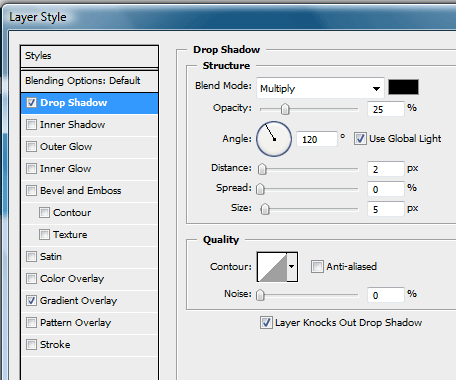Open the Inner Shadow settings row
456x380 pixels.
89,125
